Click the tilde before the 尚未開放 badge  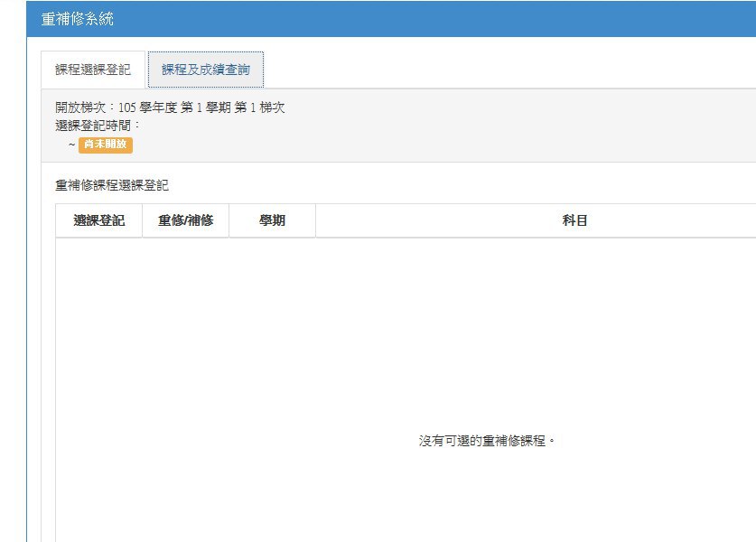click(71, 145)
